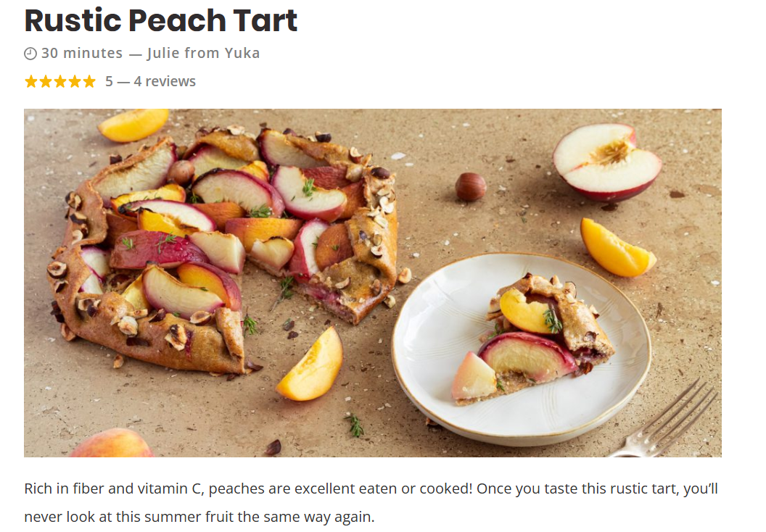Click the 30 minutes preparation time text
This screenshot has height=532, width=766.
pyautogui.click(x=82, y=53)
